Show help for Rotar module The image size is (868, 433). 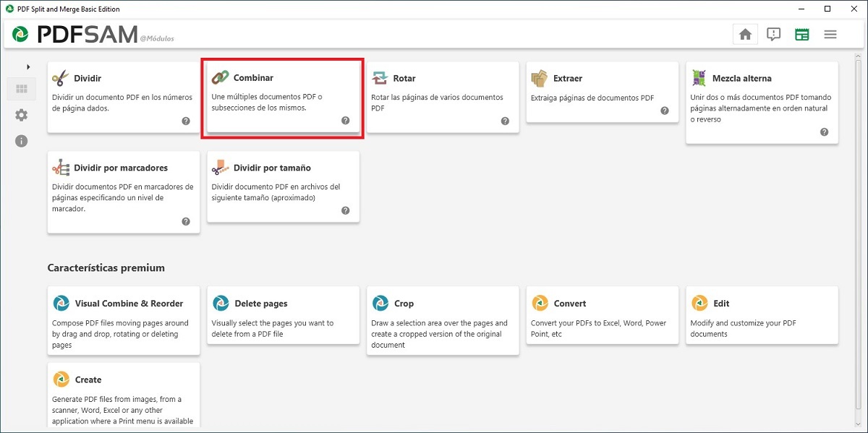click(x=505, y=121)
